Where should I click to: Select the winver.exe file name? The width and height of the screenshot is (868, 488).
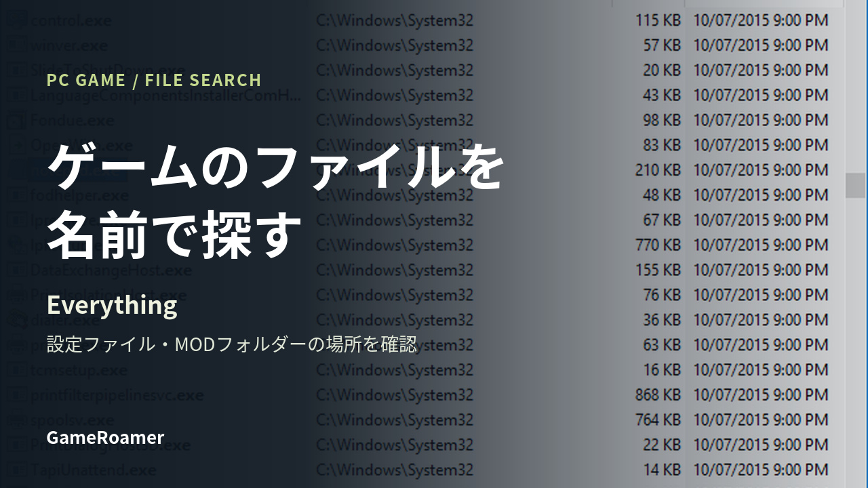[x=70, y=45]
